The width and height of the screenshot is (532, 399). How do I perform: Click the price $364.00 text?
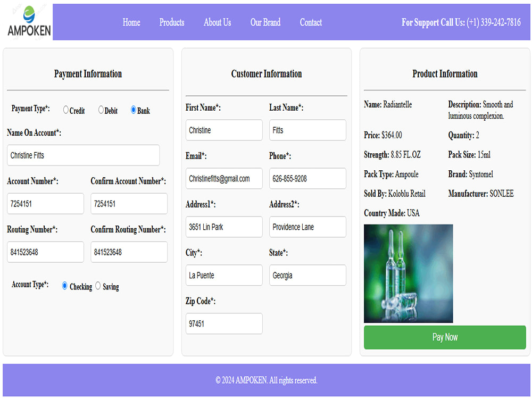coord(383,135)
